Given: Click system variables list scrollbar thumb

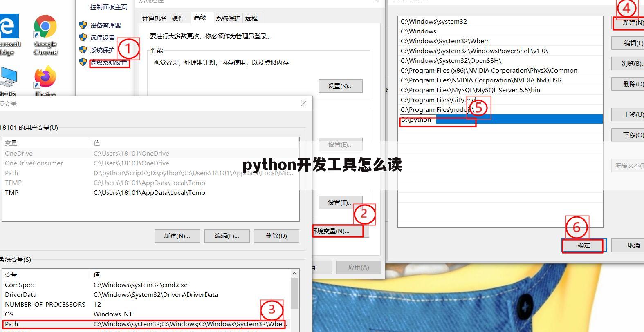Looking at the screenshot, I should coord(295,293).
